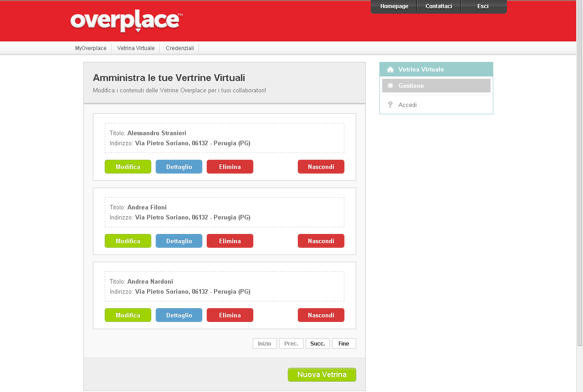Click the overplace logo
The width and height of the screenshot is (583, 392).
127,21
